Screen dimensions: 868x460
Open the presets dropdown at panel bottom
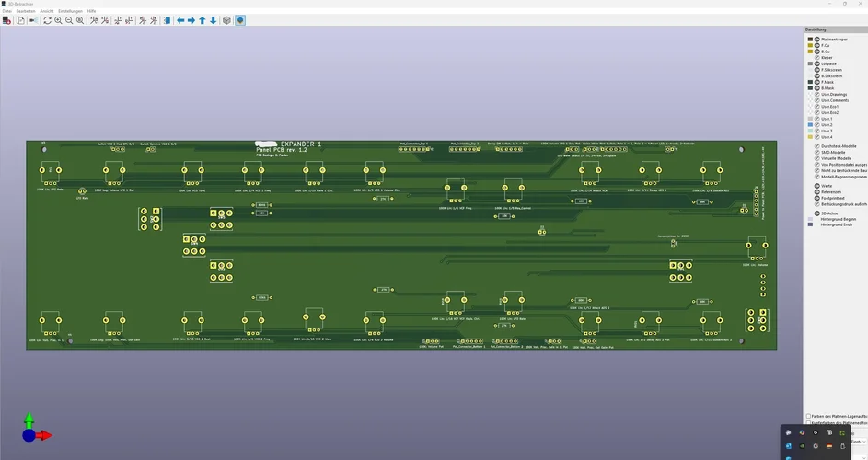click(859, 442)
